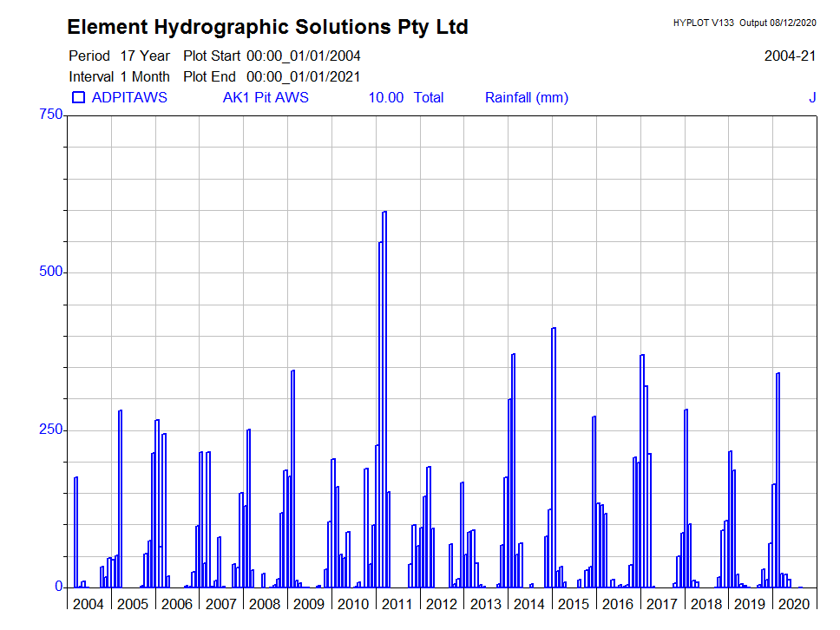The image size is (840, 630).
Task: Click the Rainfall (mm) variable label
Action: [526, 97]
